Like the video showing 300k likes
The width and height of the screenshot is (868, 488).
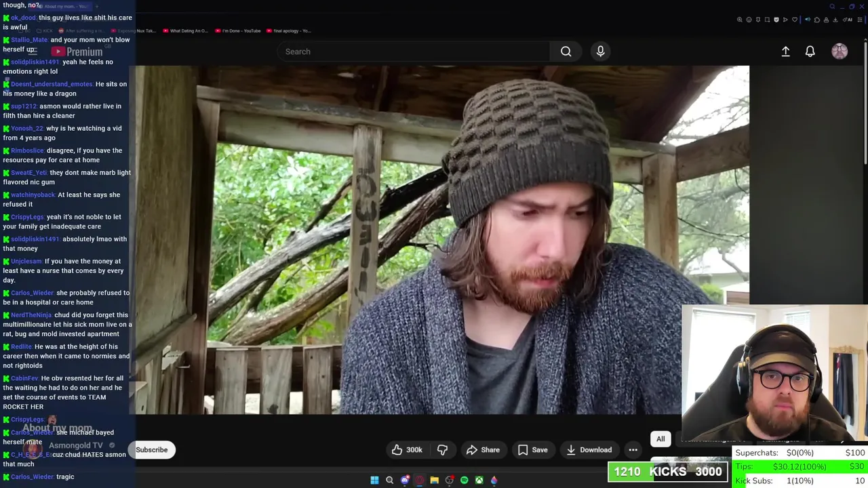click(406, 449)
